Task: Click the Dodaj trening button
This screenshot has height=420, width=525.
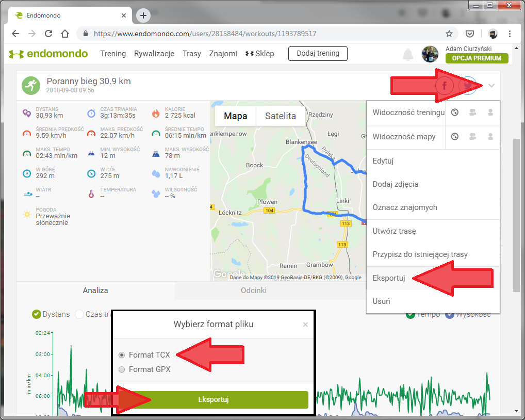Action: 318,53
